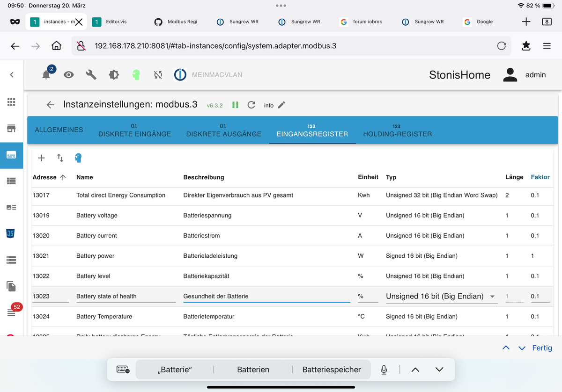Open the JS scripts icon in sidebar

click(11, 233)
